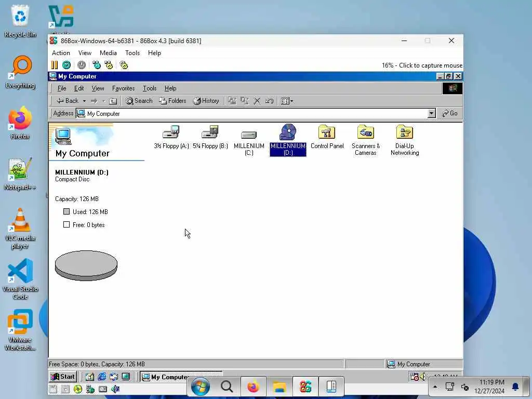Image resolution: width=532 pixels, height=399 pixels.
Task: Click the 86Box status bar sound icon
Action: [115, 389]
